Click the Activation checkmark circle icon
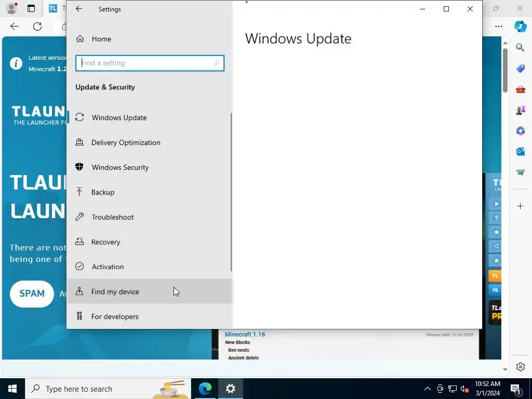This screenshot has height=399, width=532. coord(79,267)
